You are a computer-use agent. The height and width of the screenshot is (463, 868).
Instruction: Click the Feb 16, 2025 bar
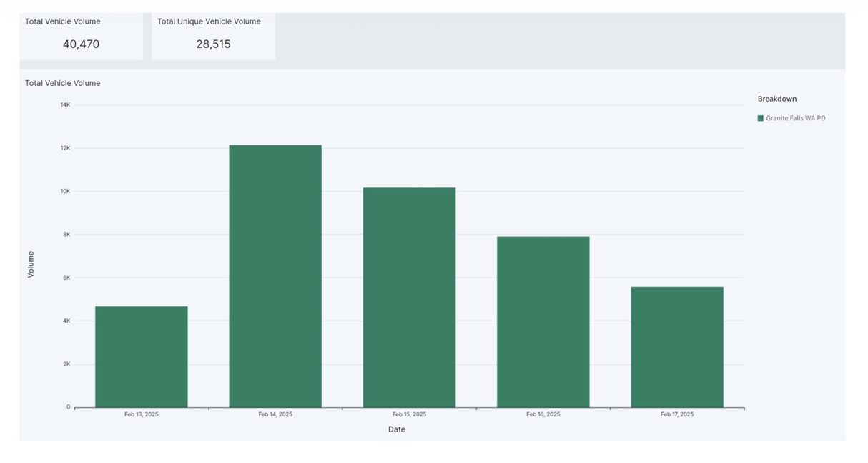pyautogui.click(x=543, y=322)
